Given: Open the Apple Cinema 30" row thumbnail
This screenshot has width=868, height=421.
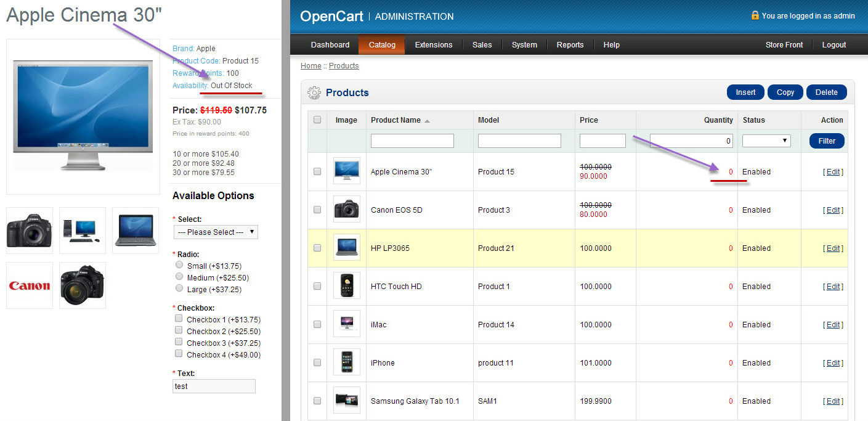Looking at the screenshot, I should tap(346, 171).
